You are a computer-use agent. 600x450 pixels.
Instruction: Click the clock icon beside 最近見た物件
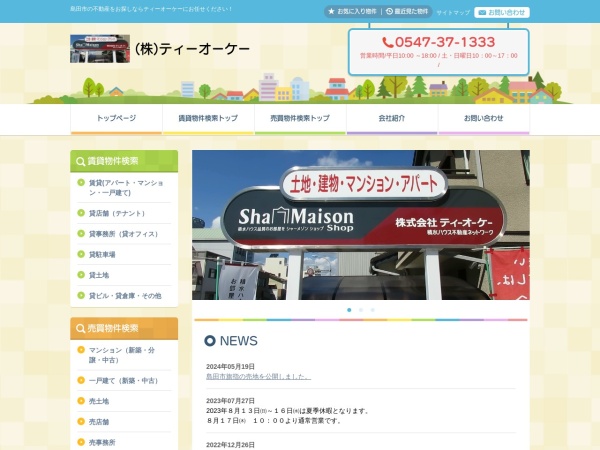coord(389,11)
